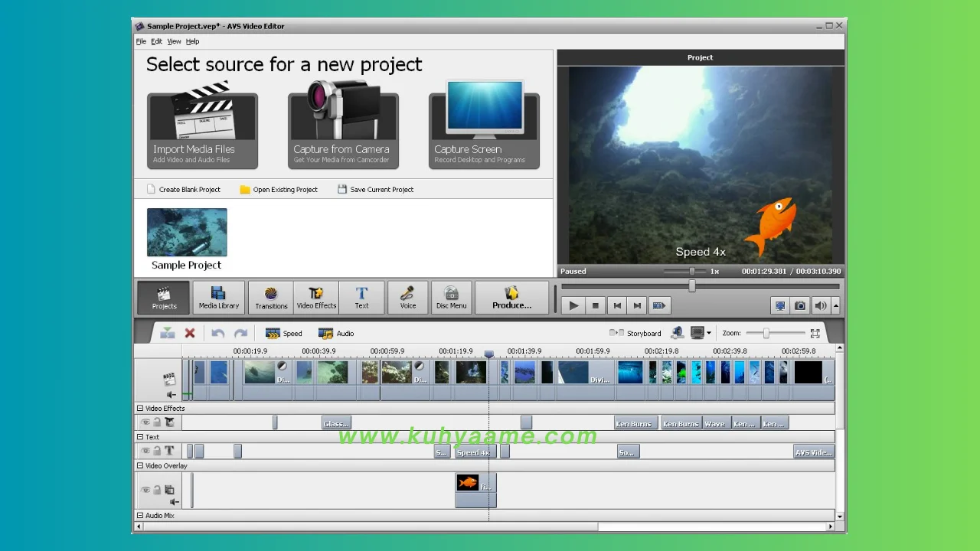Jump to next frame button
This screenshot has height=551, width=980.
click(637, 305)
